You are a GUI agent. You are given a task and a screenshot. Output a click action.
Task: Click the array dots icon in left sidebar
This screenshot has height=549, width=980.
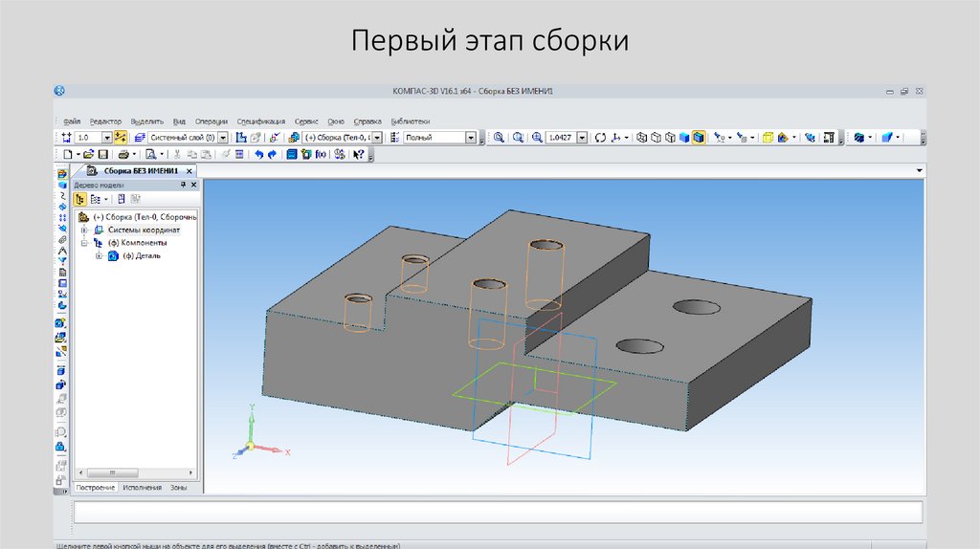coord(62,218)
